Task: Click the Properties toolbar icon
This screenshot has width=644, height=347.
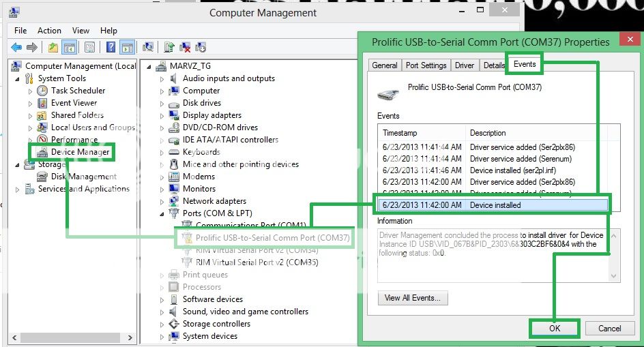Action: pyautogui.click(x=89, y=48)
